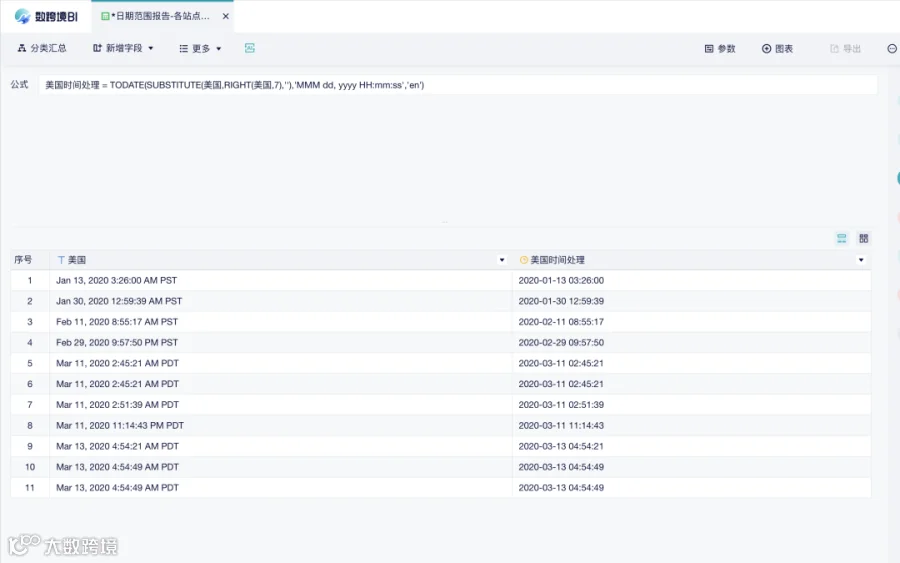The width and height of the screenshot is (900, 563).
Task: Open 分类汇总 summary tool
Action: [42, 48]
